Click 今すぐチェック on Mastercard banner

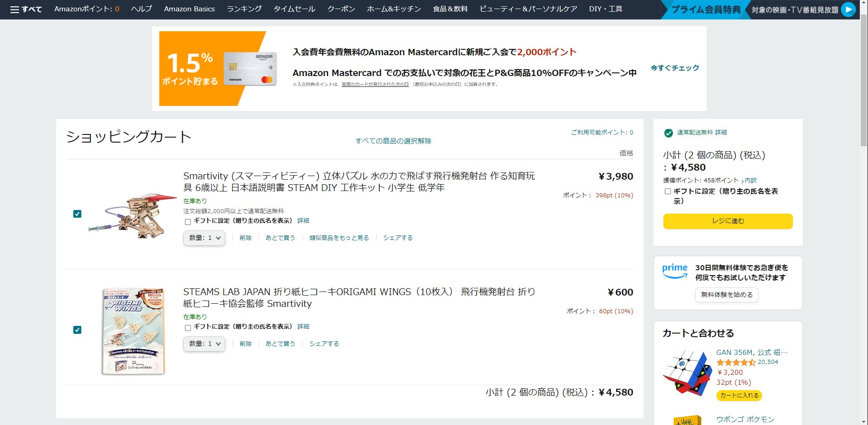[x=675, y=68]
